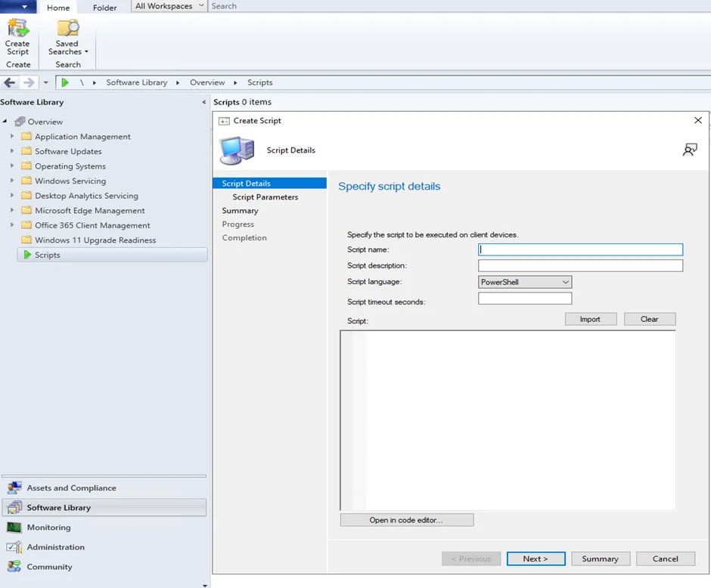Click Scripts in breadcrumb path

[260, 82]
